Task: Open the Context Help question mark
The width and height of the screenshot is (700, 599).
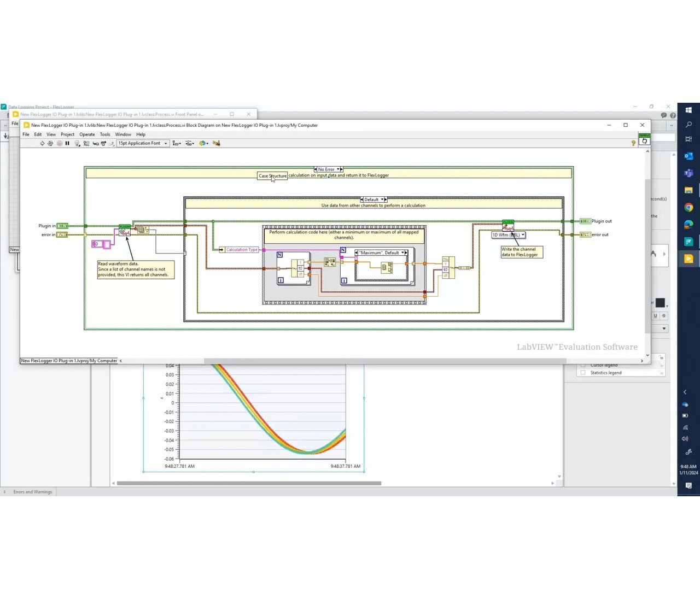Action: (x=633, y=143)
